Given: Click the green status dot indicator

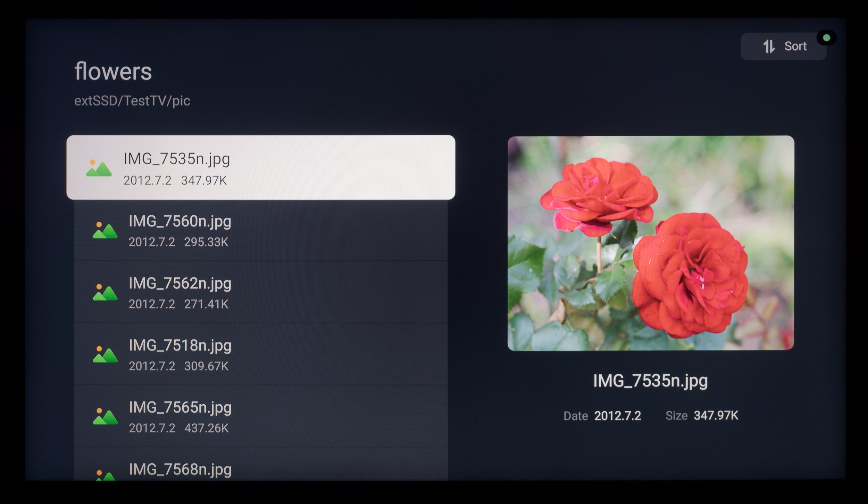Looking at the screenshot, I should (826, 38).
